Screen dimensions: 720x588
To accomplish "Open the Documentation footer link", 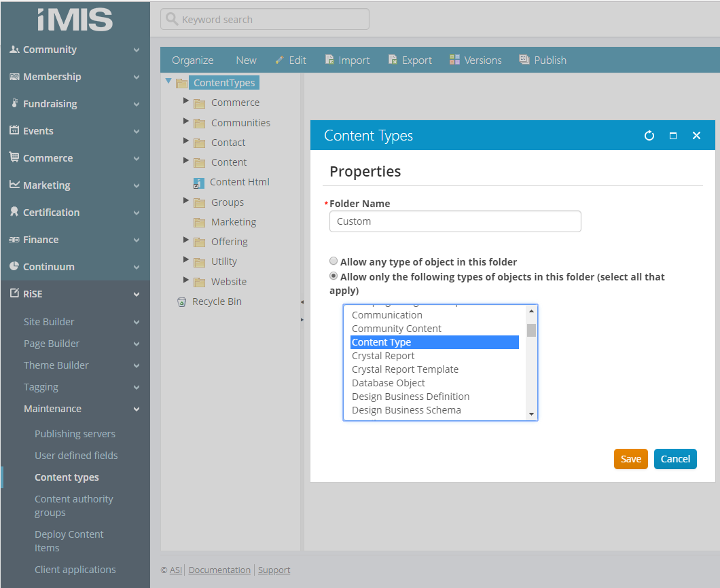I will (x=219, y=570).
